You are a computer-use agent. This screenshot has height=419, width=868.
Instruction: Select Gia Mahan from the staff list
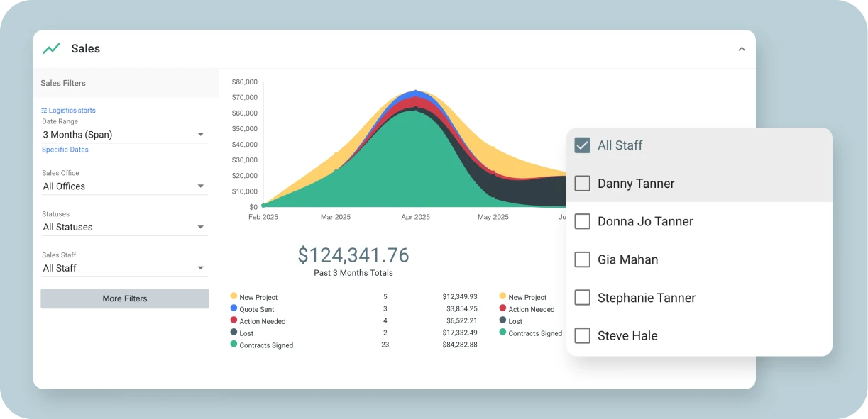[582, 259]
